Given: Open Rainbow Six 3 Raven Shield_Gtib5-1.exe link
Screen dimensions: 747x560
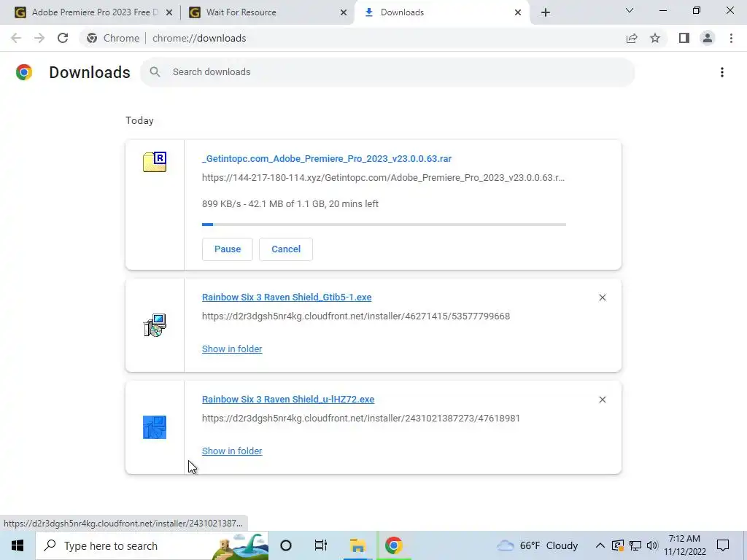Looking at the screenshot, I should pyautogui.click(x=287, y=297).
